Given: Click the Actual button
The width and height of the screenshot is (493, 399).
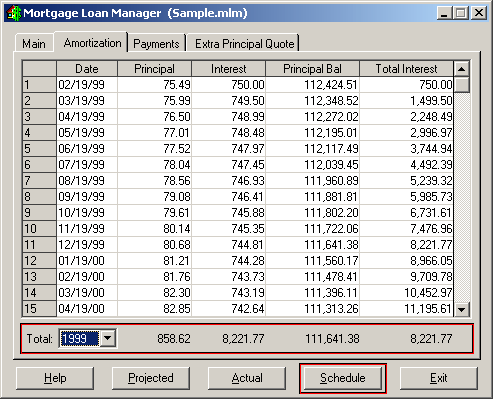Looking at the screenshot, I should click(247, 378).
